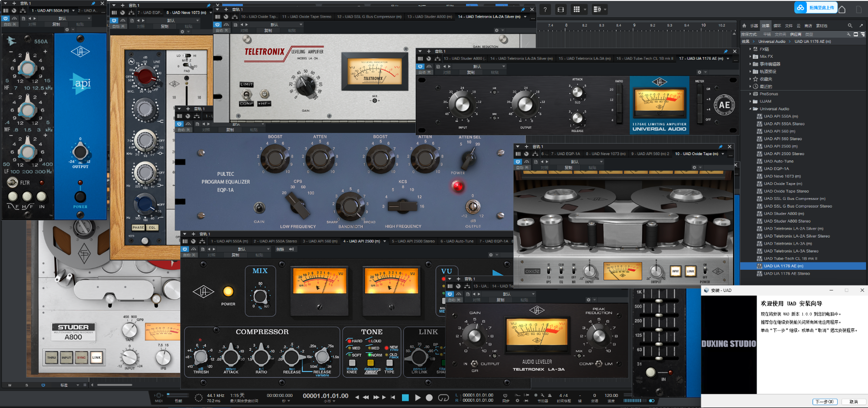Click the MIX knob on API 2500
This screenshot has width=868, height=408.
[x=260, y=296]
